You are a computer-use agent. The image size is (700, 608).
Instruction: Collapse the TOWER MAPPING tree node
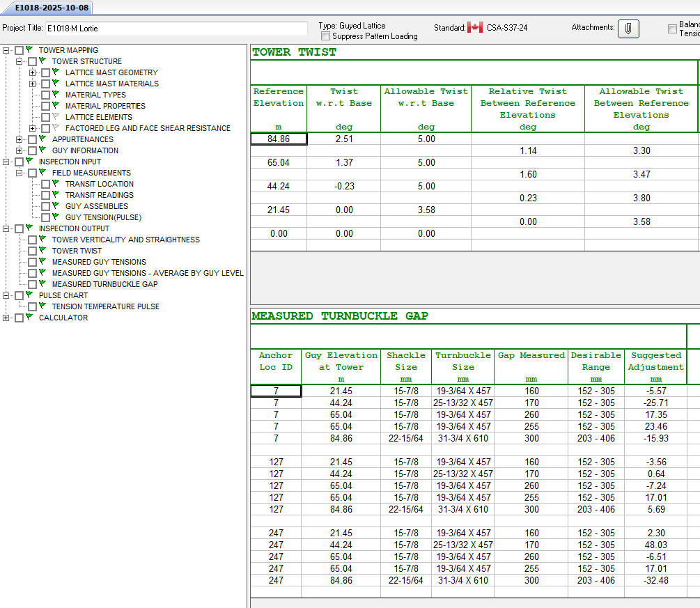tap(6, 50)
